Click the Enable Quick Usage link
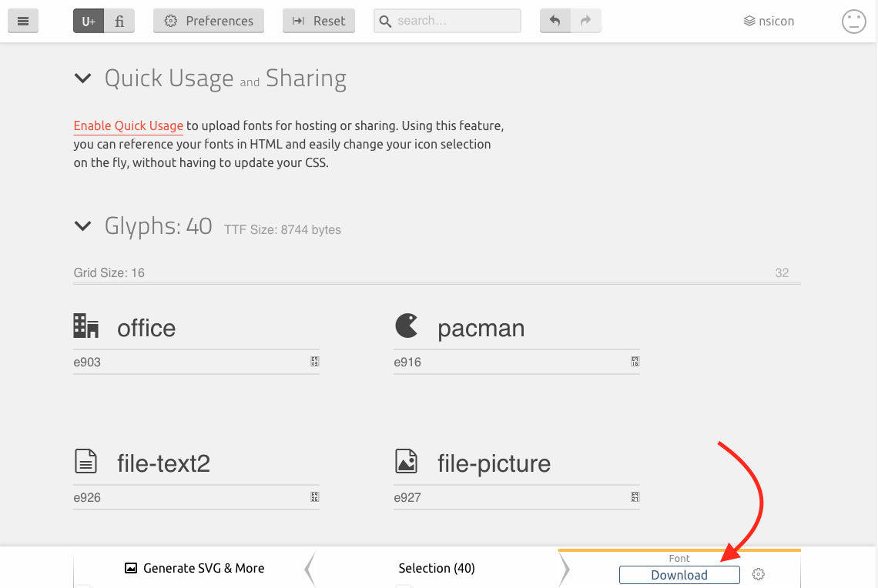 point(129,126)
